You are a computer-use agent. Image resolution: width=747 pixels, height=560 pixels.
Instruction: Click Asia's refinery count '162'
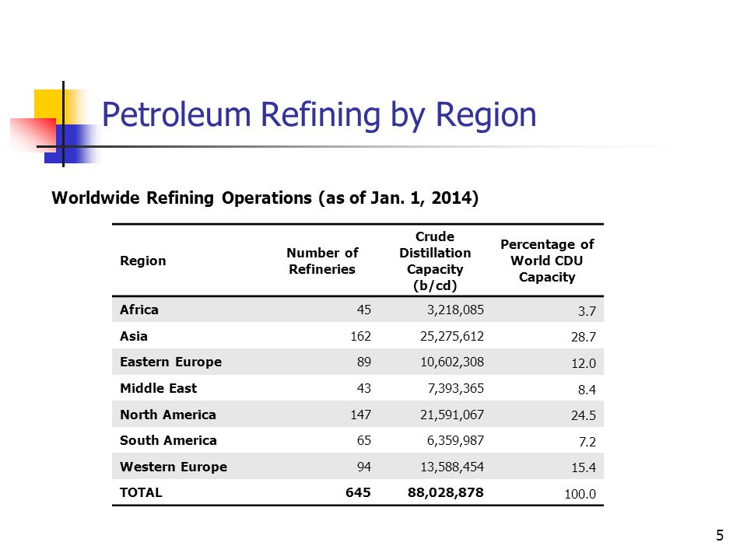360,336
